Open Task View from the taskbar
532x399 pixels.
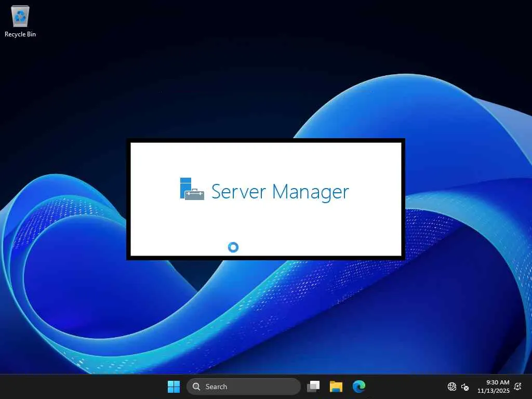(313, 387)
